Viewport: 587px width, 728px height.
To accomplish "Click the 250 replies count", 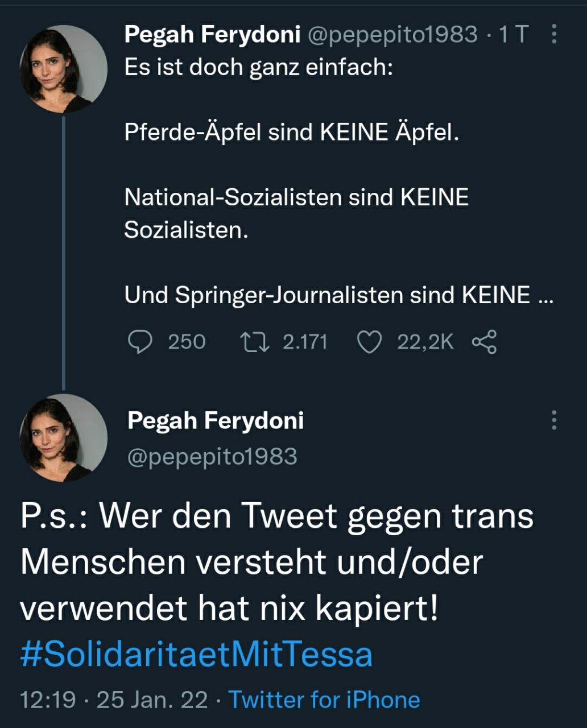I will (x=187, y=342).
